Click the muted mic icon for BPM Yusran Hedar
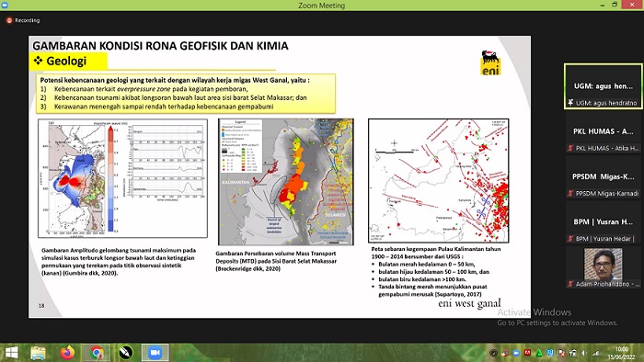 tap(570, 239)
